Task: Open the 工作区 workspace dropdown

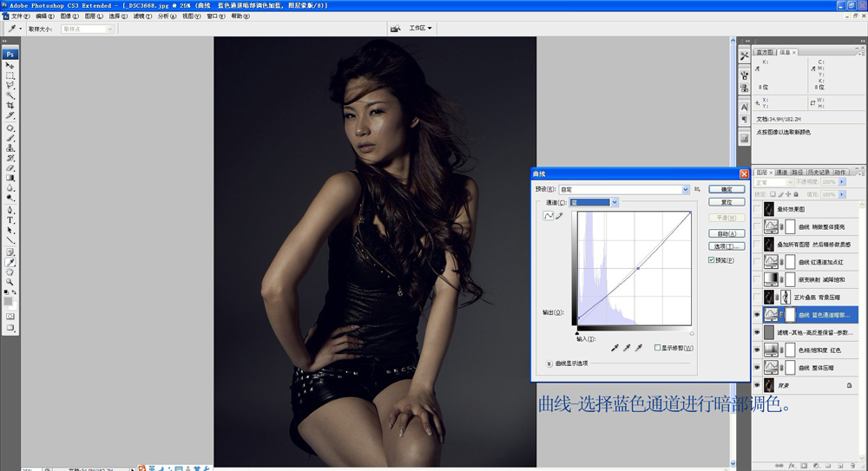Action: pos(420,29)
